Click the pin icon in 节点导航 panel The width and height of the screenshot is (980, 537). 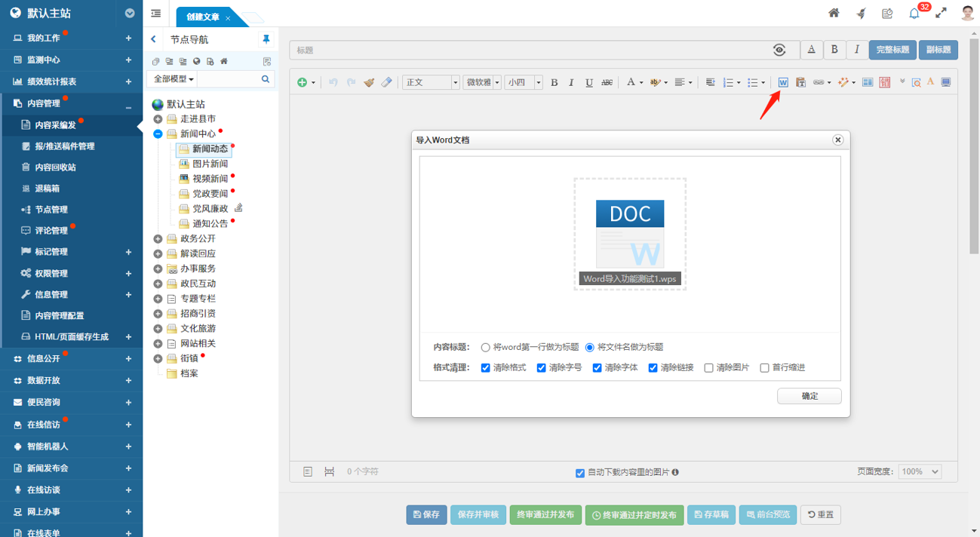tap(266, 39)
